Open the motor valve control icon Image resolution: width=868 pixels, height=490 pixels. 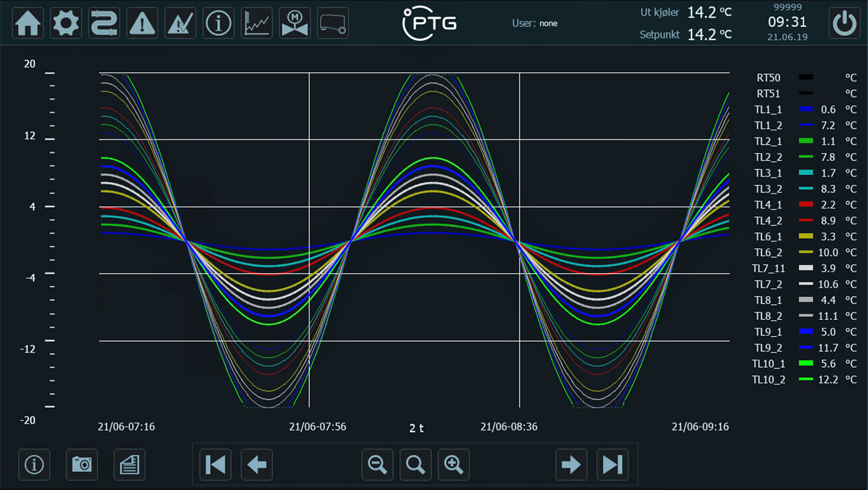click(295, 24)
